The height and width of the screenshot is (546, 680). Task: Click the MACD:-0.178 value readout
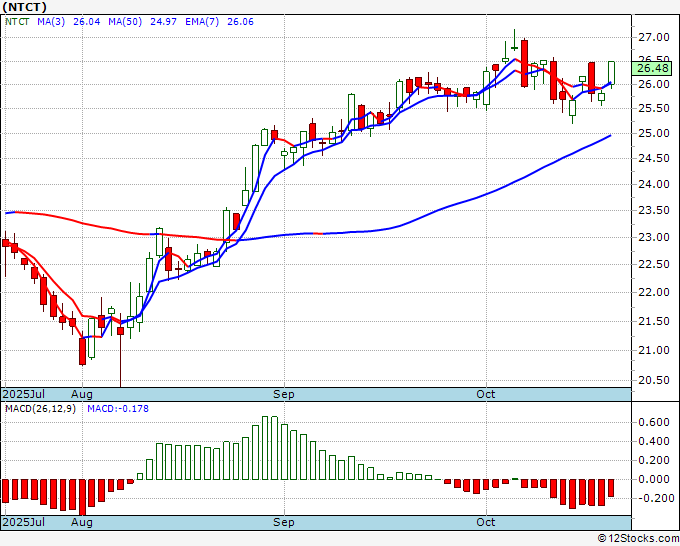[x=118, y=409]
